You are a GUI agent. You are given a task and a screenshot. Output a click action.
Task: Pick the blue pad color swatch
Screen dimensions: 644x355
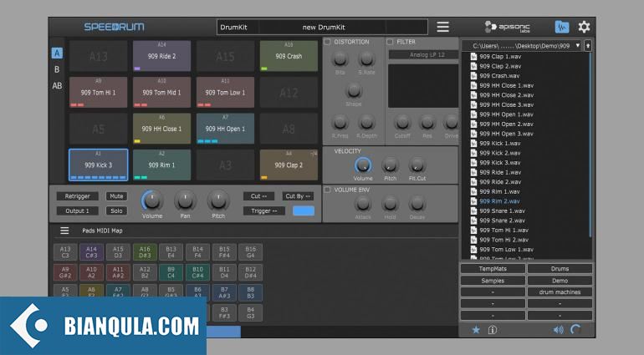304,211
